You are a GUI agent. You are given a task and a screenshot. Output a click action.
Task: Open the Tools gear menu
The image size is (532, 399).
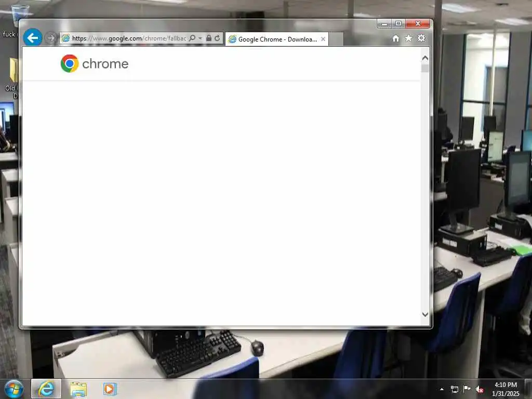[421, 38]
